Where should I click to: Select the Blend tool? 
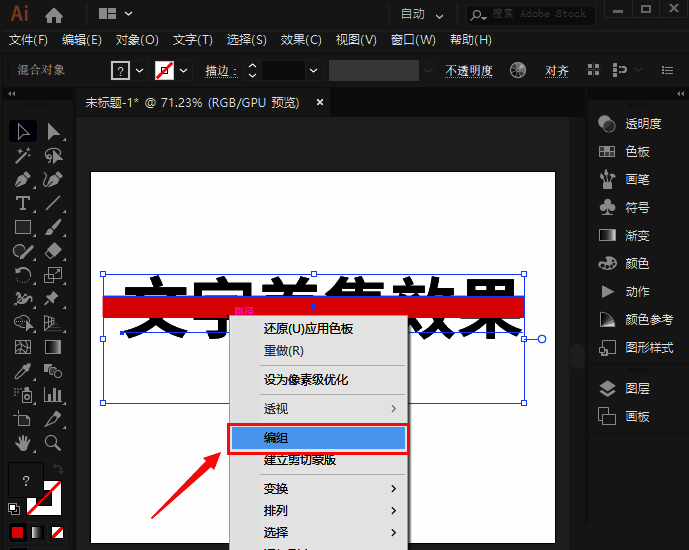pyautogui.click(x=53, y=371)
